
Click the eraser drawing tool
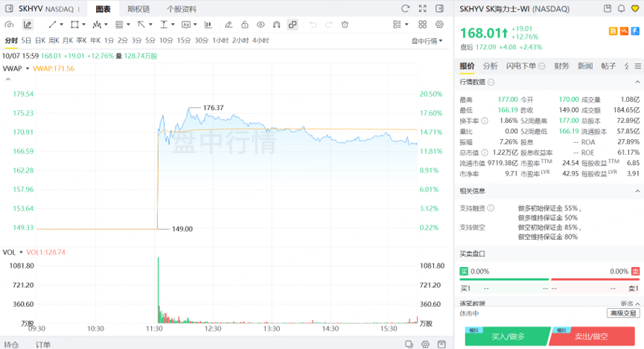[x=229, y=25]
